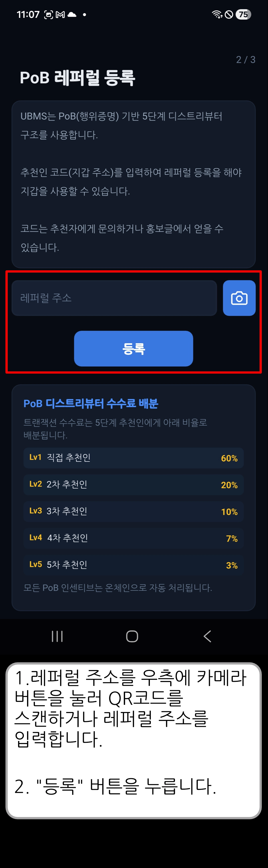The image size is (268, 868).
Task: Tap the Wi-Fi status bar icon
Action: pos(217,14)
